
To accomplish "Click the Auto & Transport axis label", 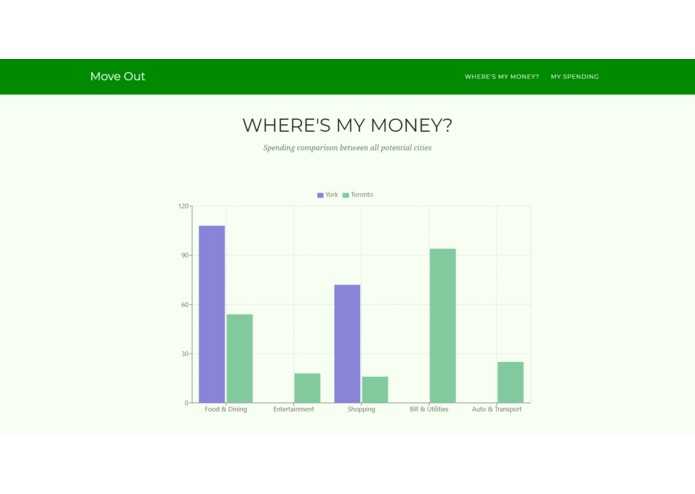I will pyautogui.click(x=497, y=409).
